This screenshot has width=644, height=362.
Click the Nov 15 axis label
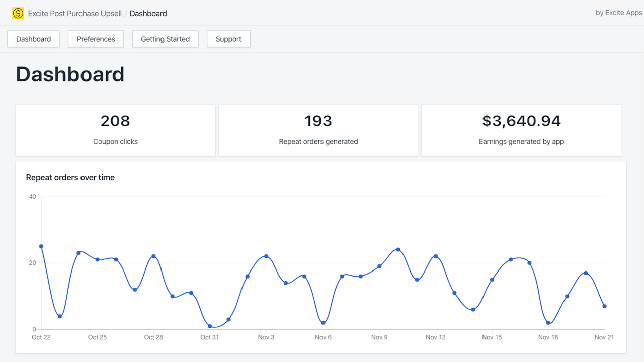pos(492,337)
